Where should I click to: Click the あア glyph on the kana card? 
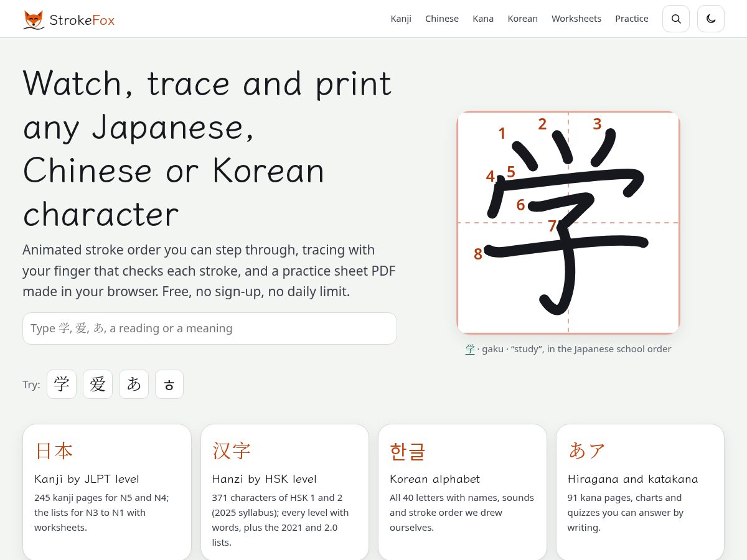(587, 450)
